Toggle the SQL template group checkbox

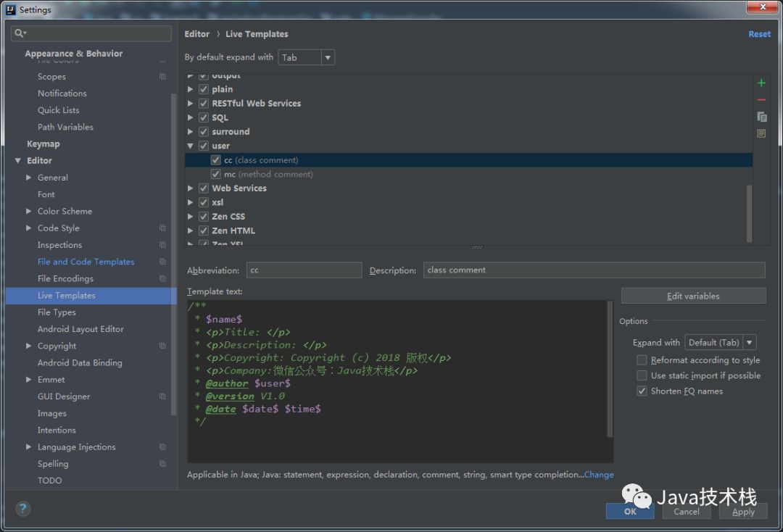203,117
